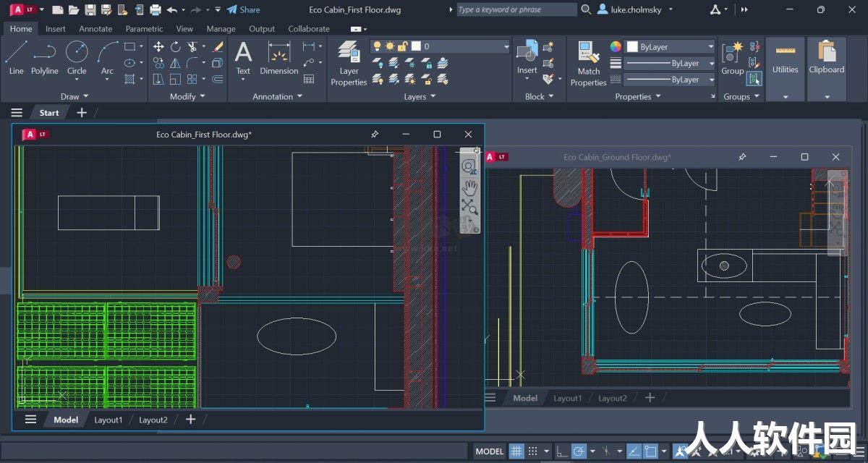Screen dimensions: 868x463
Task: Click the Group tool icon
Action: 732,57
